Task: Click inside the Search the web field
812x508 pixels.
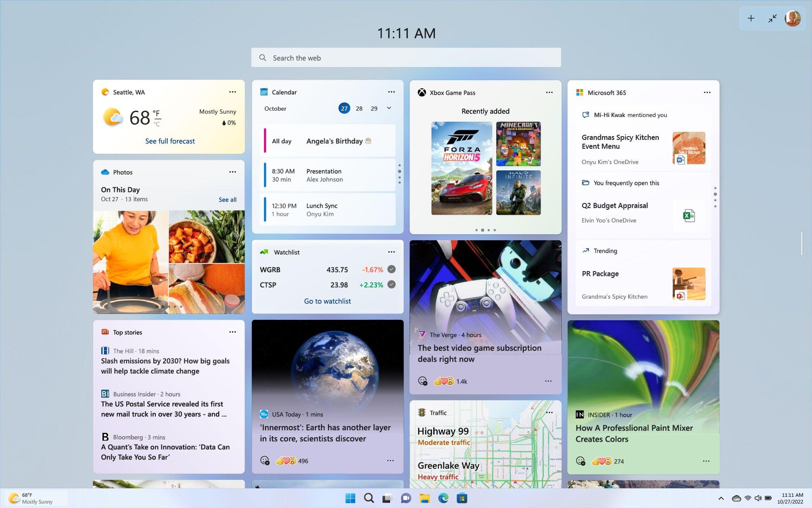Action: pos(406,58)
